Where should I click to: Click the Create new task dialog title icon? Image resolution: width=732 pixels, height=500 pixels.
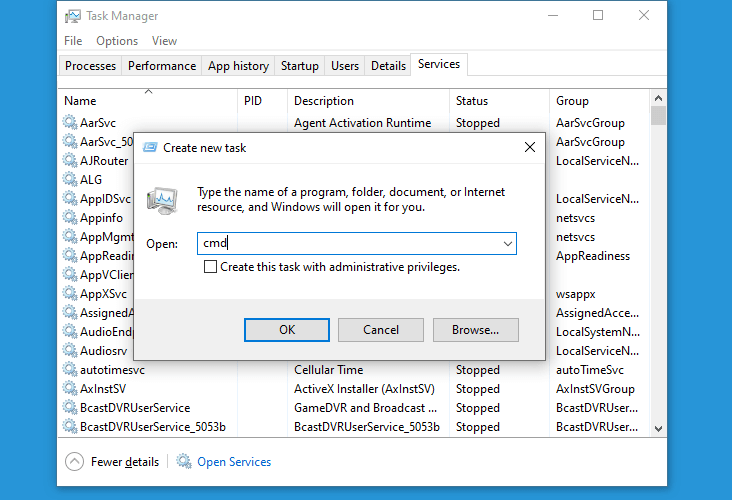tap(150, 148)
